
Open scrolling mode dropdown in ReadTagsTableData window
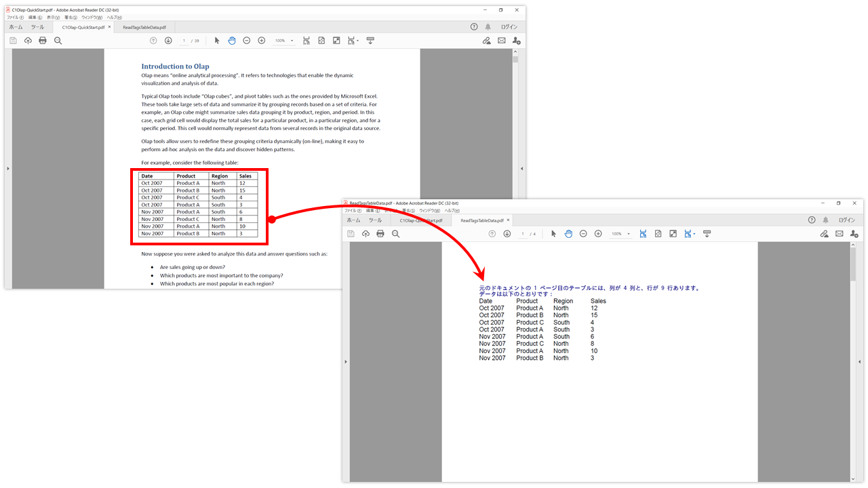click(690, 234)
